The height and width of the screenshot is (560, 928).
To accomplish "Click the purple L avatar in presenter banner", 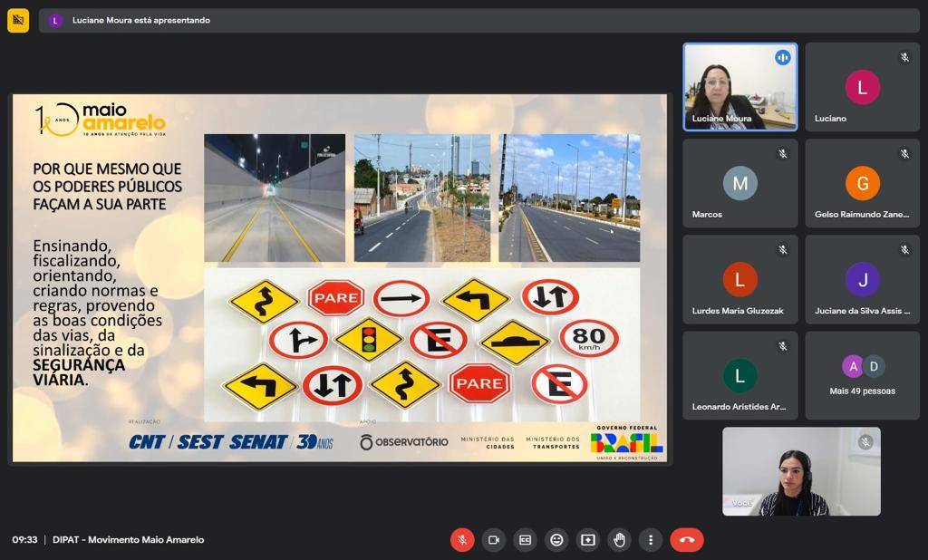I will tap(55, 21).
